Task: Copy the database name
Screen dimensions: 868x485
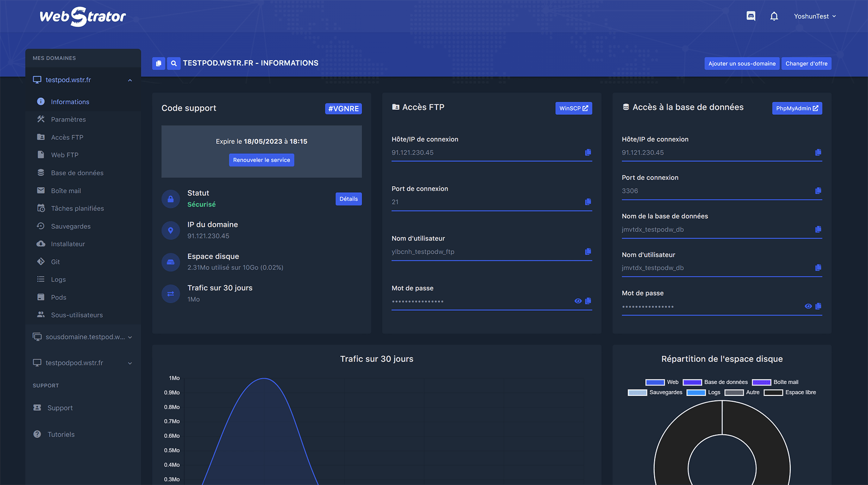Action: 818,229
